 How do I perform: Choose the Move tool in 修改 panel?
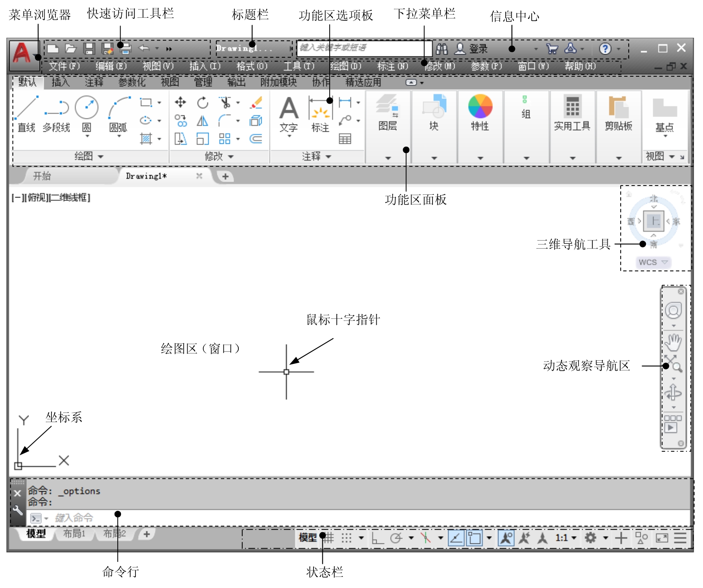(x=180, y=102)
